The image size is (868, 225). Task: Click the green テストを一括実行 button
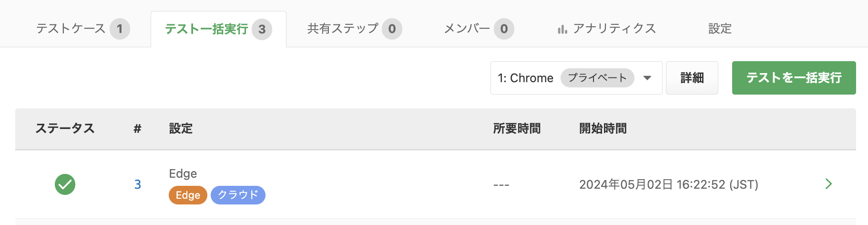pos(794,78)
